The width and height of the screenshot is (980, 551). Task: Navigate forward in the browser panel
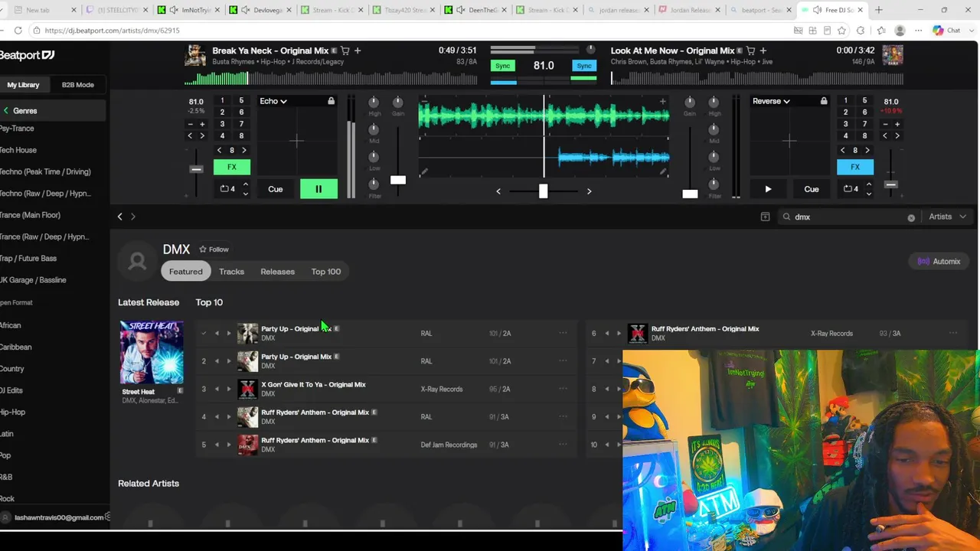click(132, 217)
